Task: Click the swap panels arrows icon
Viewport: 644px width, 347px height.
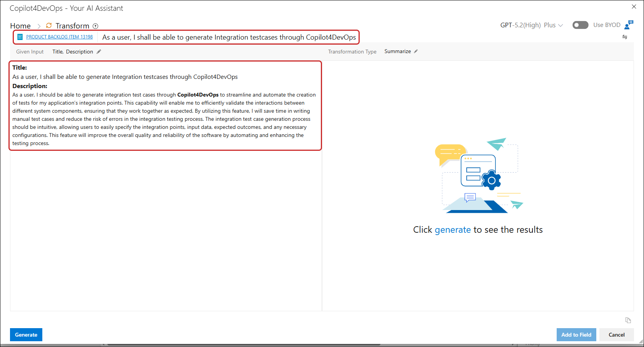Action: (x=625, y=37)
